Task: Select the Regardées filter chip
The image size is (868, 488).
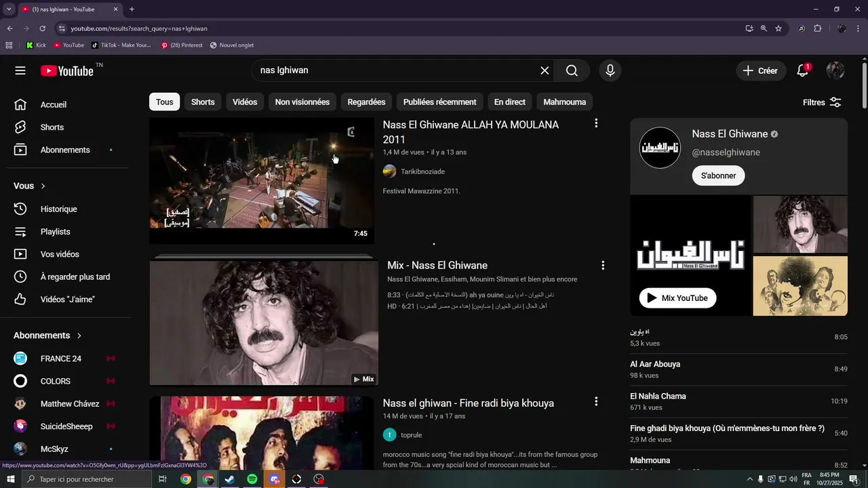Action: point(366,102)
